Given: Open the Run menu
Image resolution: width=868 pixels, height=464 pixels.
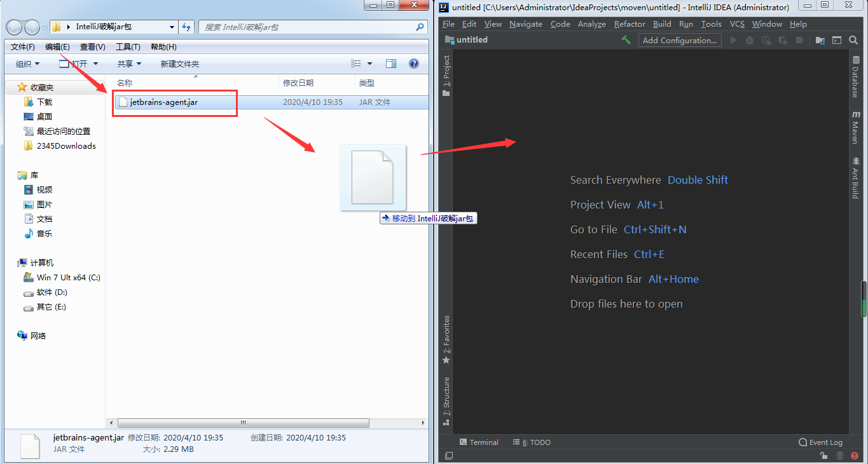Looking at the screenshot, I should tap(686, 24).
